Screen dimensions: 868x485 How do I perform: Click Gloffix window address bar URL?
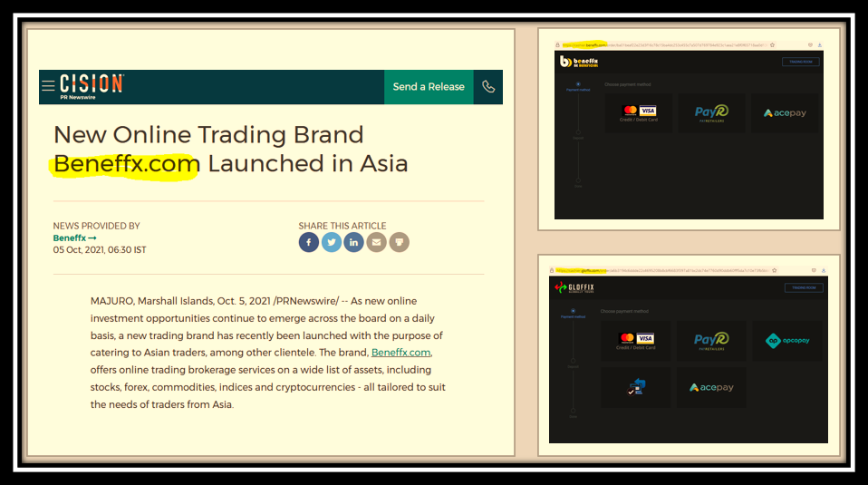coord(662,271)
